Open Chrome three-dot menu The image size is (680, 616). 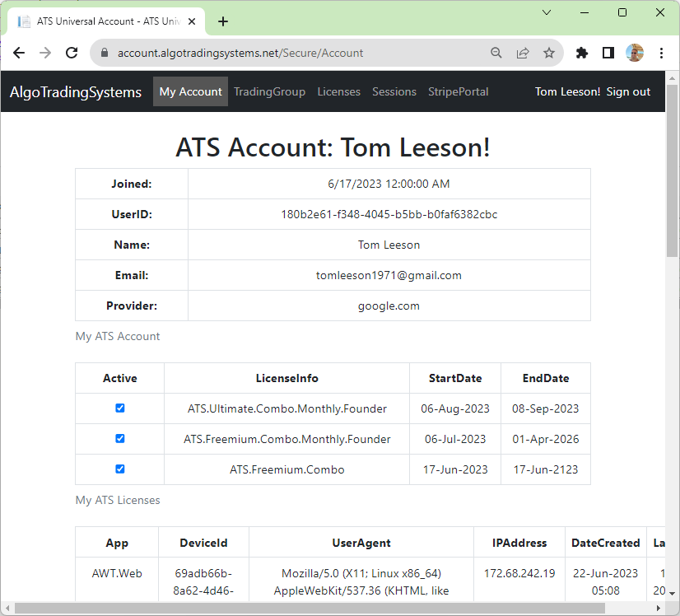pos(661,53)
